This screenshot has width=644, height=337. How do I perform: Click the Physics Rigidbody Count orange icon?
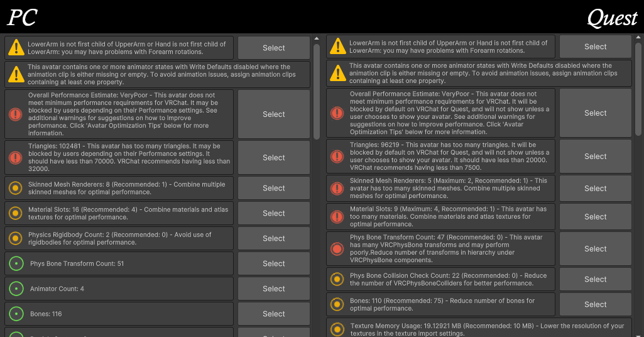pyautogui.click(x=16, y=238)
